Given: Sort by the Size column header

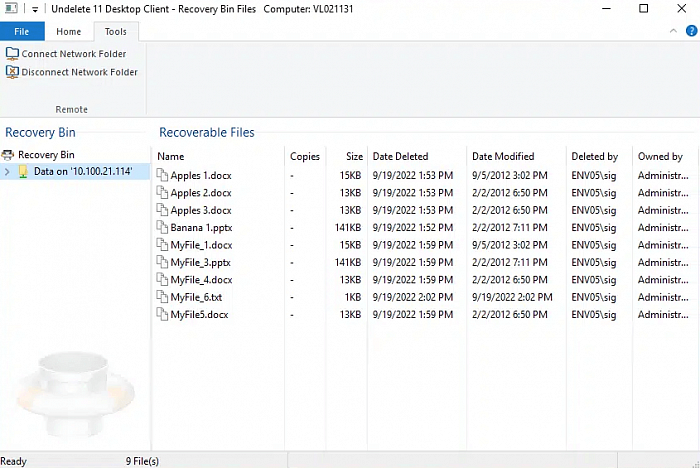Looking at the screenshot, I should [x=354, y=156].
